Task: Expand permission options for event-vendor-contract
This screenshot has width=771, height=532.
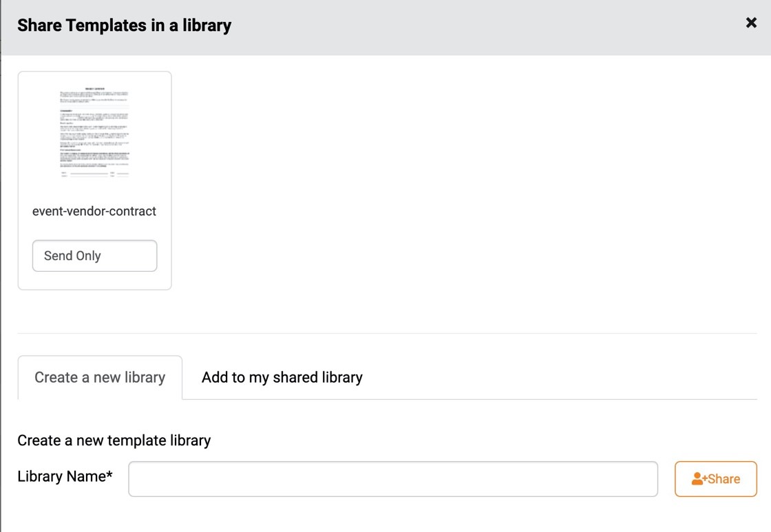Action: [x=94, y=255]
